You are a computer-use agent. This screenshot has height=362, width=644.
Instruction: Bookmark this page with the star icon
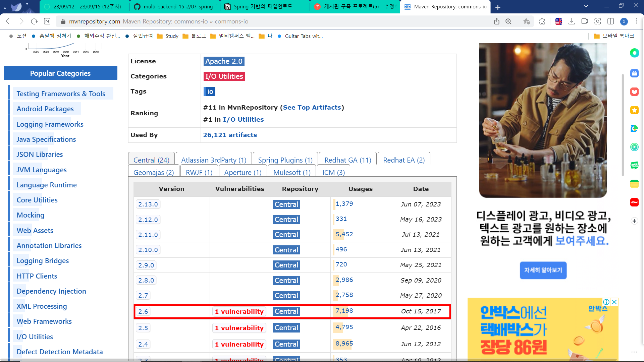tap(527, 21)
